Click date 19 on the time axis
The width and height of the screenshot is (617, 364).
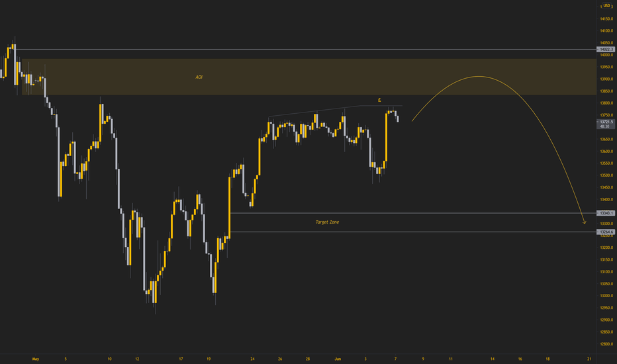[x=209, y=359]
